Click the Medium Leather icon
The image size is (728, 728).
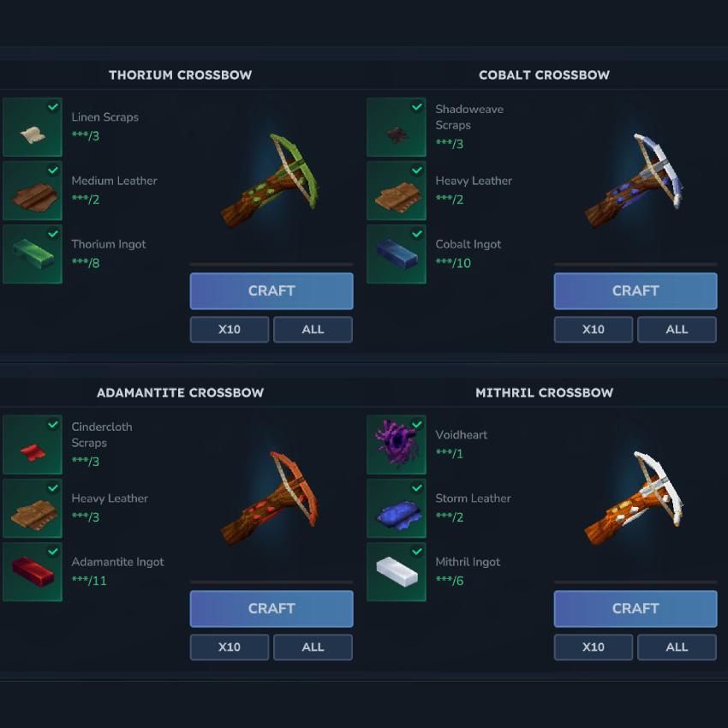(33, 191)
